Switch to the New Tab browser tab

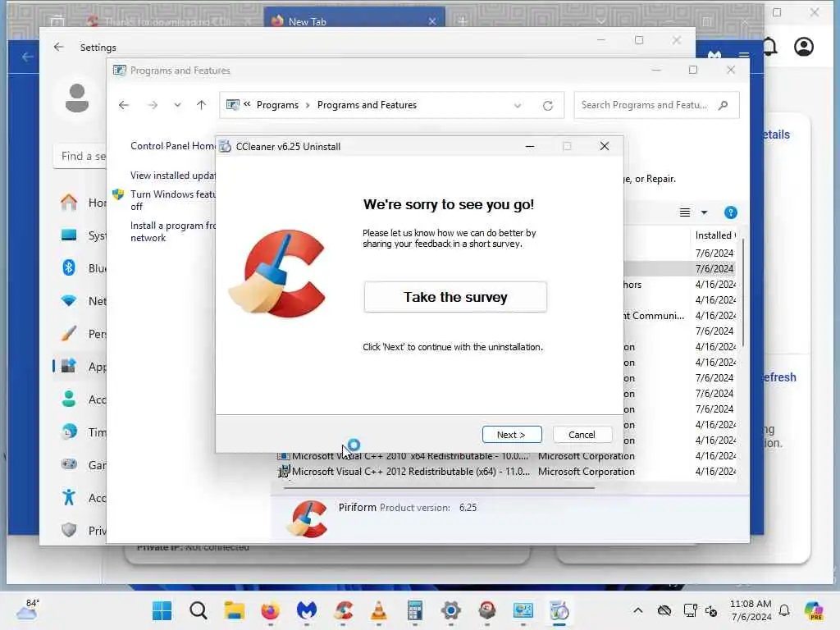pos(354,21)
